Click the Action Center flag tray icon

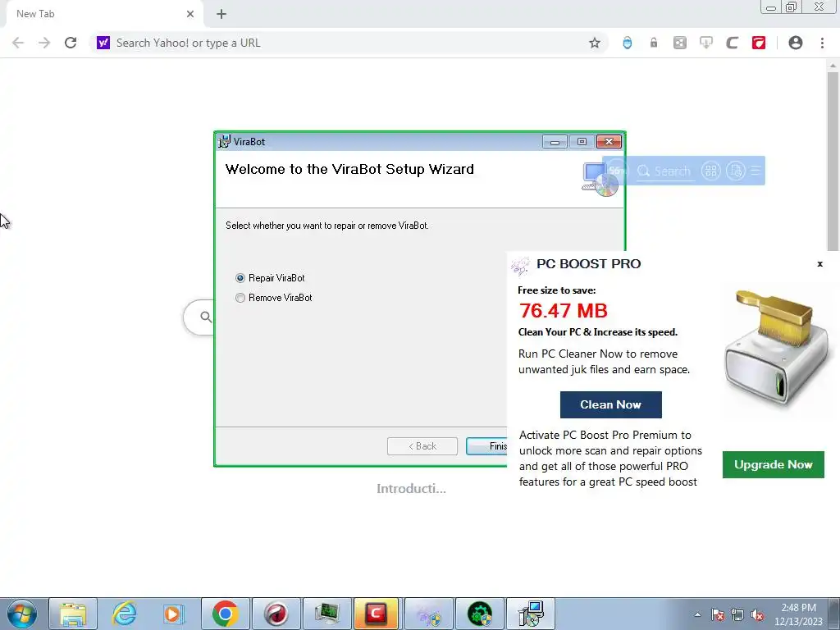(x=718, y=614)
